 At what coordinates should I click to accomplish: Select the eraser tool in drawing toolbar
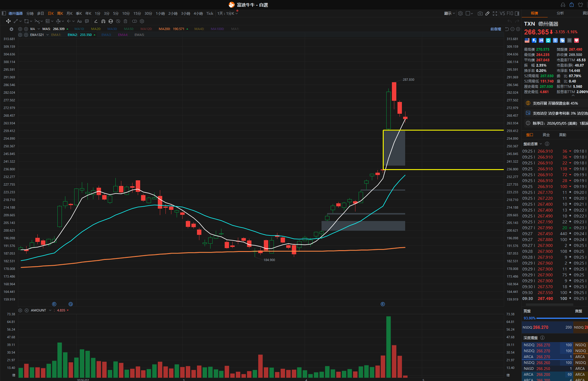[x=96, y=21]
